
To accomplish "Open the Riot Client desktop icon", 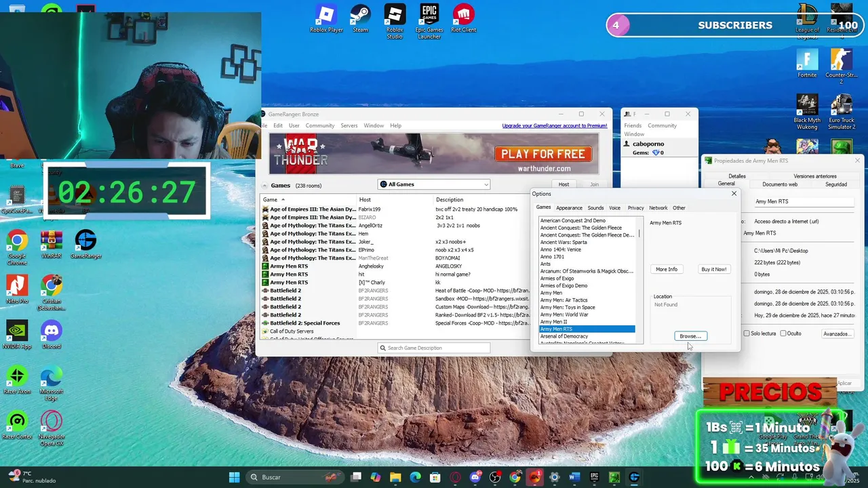I will pyautogui.click(x=464, y=18).
